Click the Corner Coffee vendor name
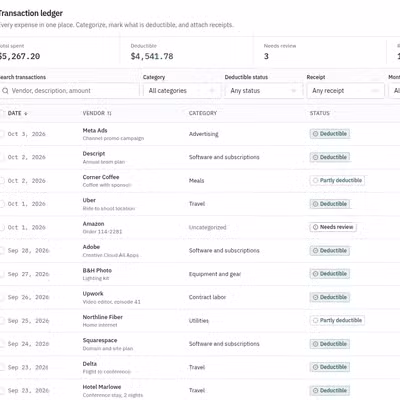The image size is (400, 400). pyautogui.click(x=101, y=177)
